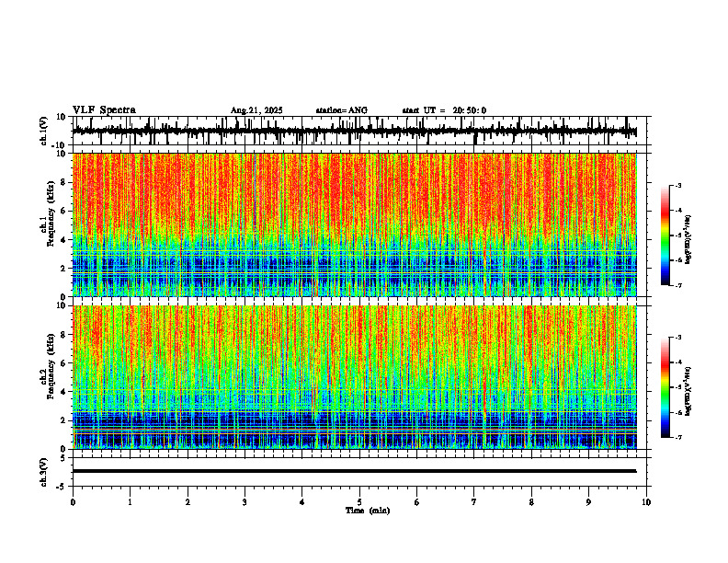This screenshot has height=563, width=728.
Task: Click the "4" kHz tick on ch.2 frequency axis
Action: (63, 392)
